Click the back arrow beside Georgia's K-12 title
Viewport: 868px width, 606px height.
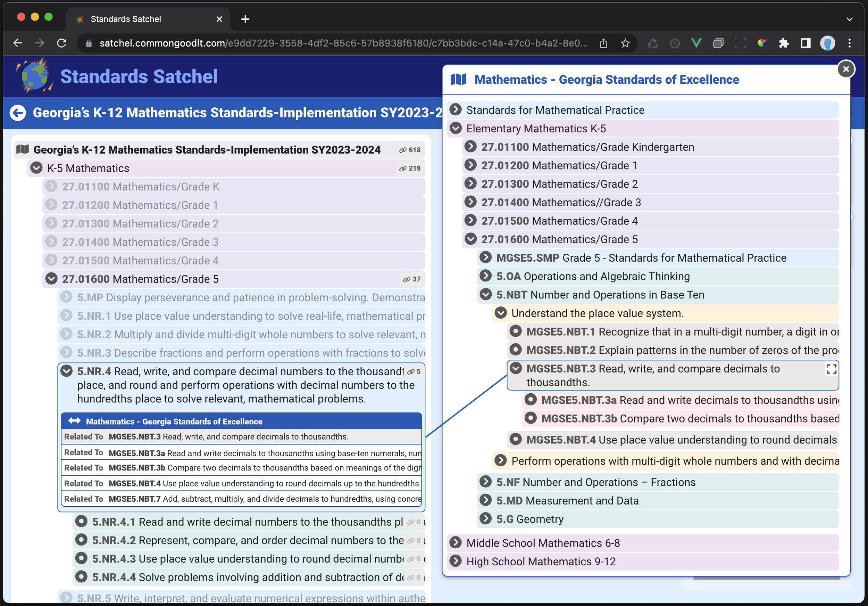coord(18,113)
